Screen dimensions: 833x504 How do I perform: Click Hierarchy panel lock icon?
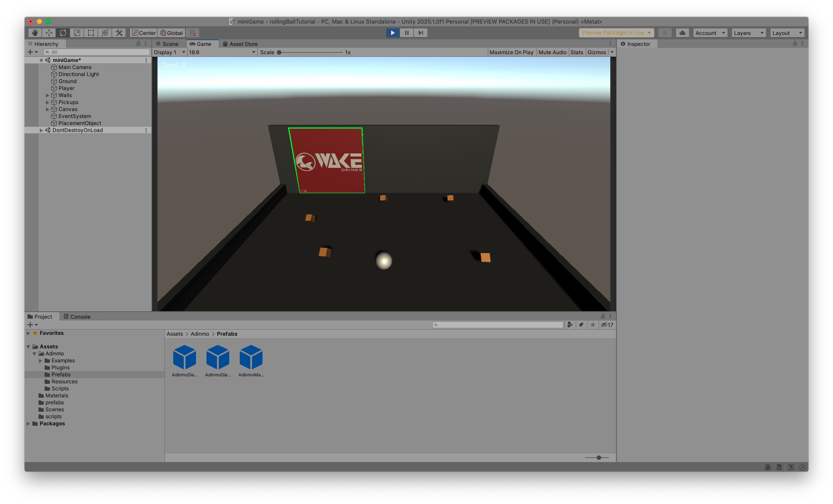point(138,44)
